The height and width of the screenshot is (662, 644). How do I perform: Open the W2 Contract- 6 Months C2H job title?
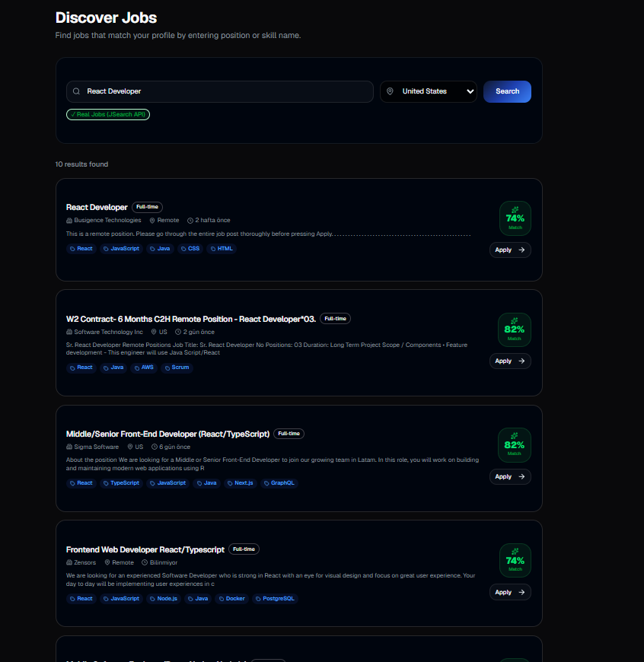[x=191, y=319]
